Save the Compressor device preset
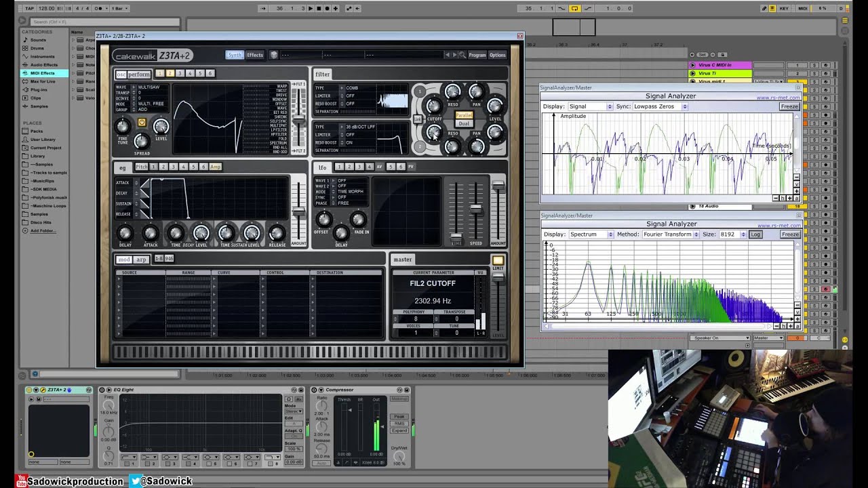 point(406,390)
